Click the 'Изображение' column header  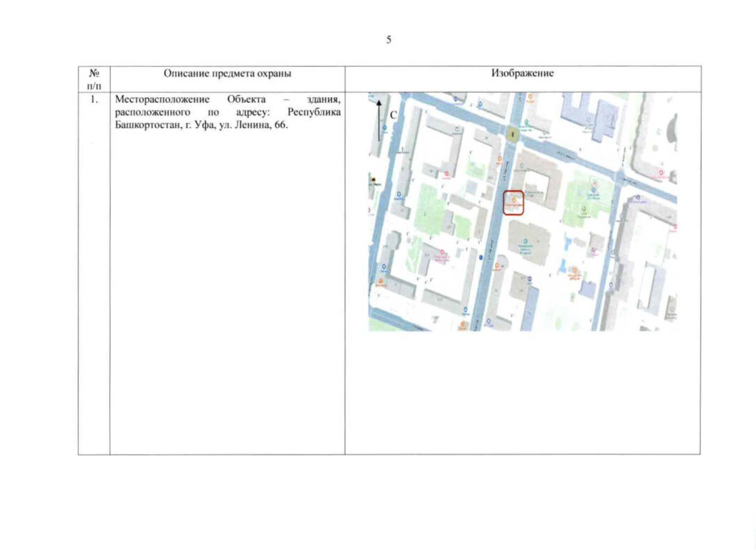pos(523,73)
